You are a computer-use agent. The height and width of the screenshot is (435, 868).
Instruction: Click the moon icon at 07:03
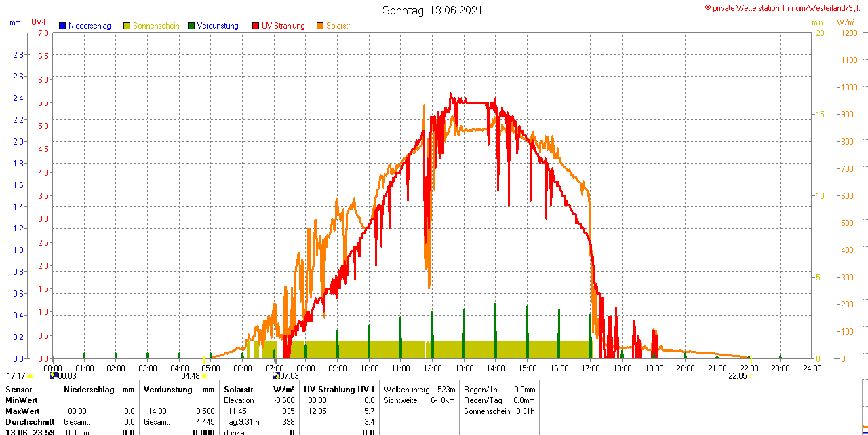(x=276, y=375)
